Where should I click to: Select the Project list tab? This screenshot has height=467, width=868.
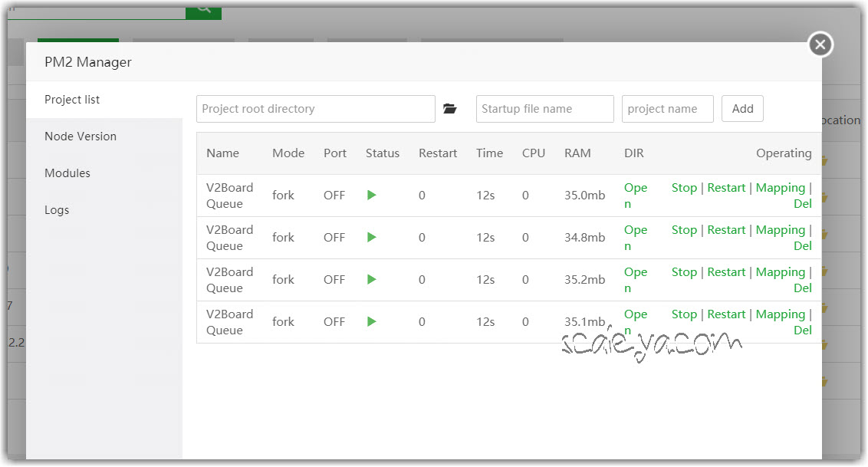pos(72,100)
